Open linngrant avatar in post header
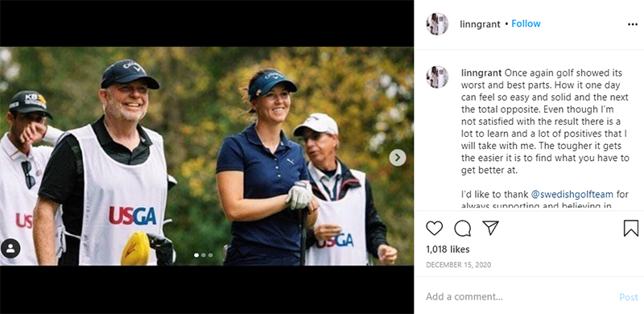 click(x=437, y=24)
